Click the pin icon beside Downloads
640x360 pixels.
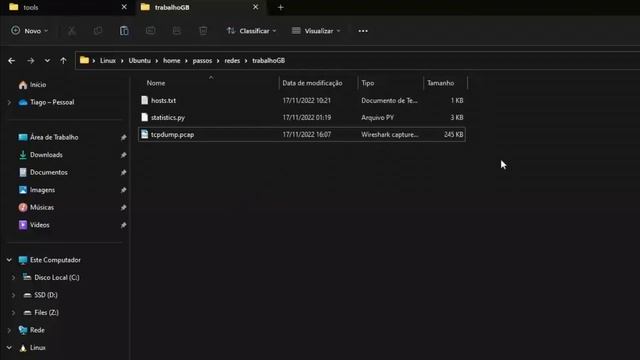[x=123, y=155]
